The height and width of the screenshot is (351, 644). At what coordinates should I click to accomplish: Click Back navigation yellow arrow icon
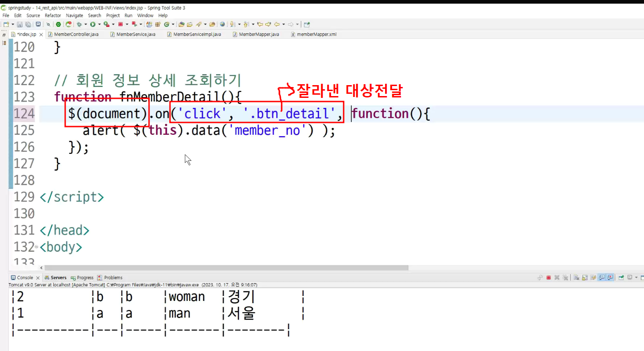point(277,24)
